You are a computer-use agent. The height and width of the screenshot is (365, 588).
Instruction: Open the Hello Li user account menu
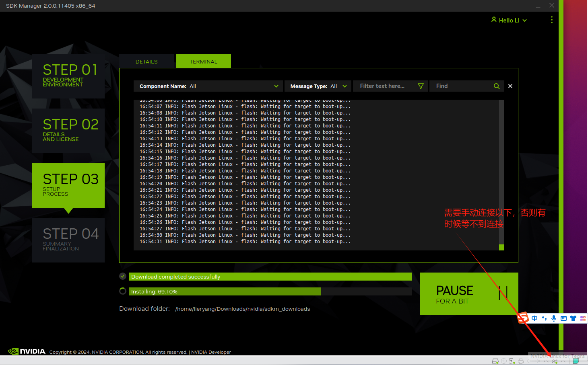(509, 20)
